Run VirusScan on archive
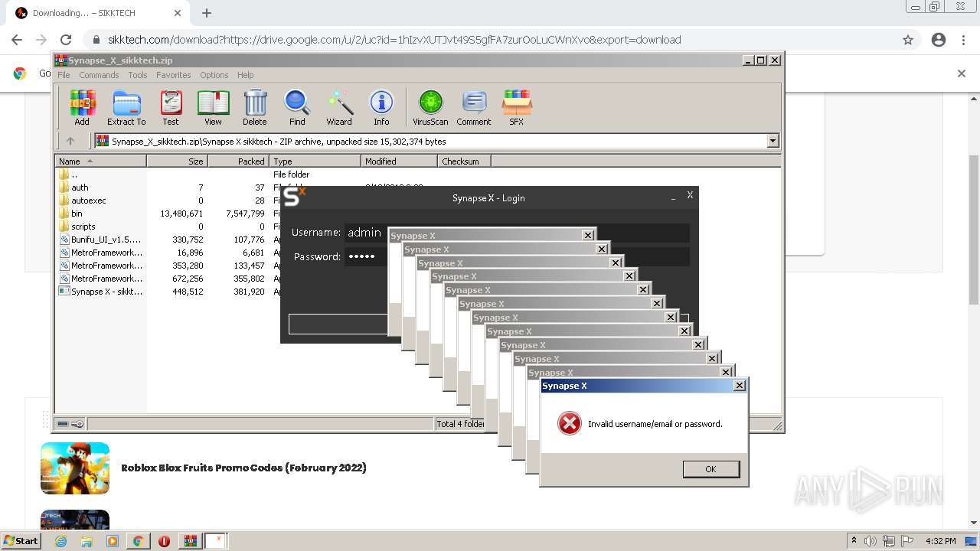Image resolution: width=980 pixels, height=551 pixels. (x=430, y=108)
